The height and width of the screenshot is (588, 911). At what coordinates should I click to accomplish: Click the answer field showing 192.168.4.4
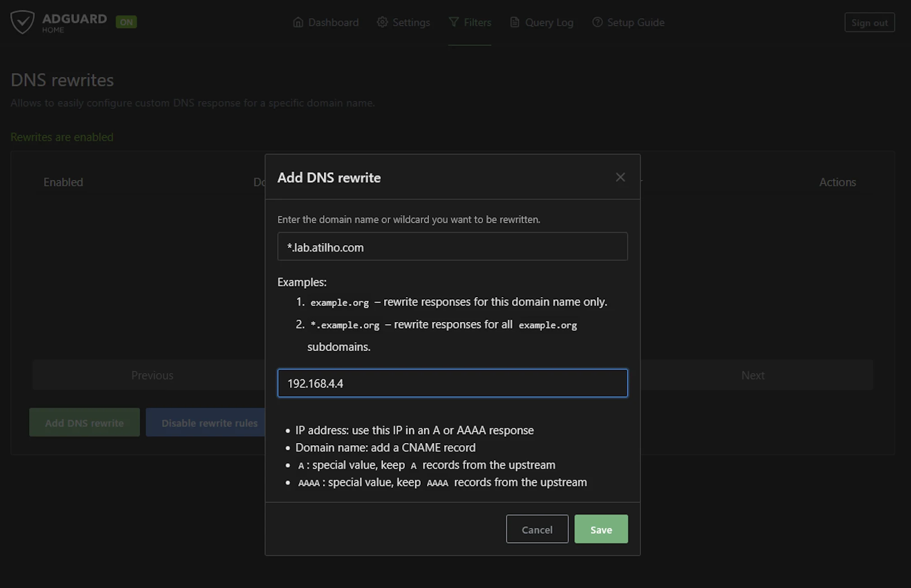click(x=452, y=383)
